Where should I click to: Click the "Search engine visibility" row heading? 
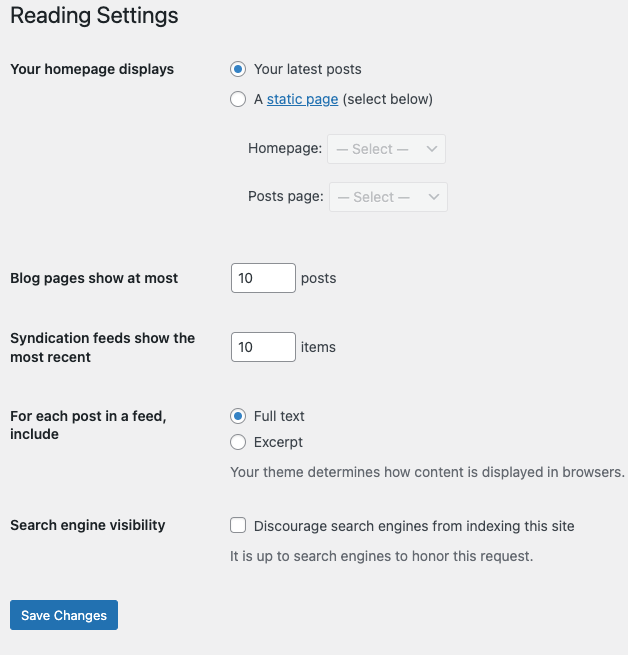click(x=88, y=525)
